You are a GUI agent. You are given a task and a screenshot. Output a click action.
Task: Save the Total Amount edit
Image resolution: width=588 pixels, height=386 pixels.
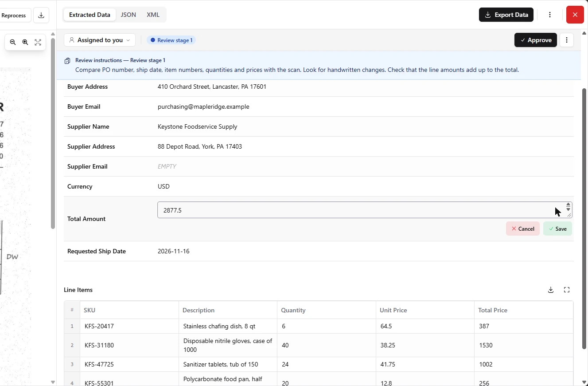[557, 228]
